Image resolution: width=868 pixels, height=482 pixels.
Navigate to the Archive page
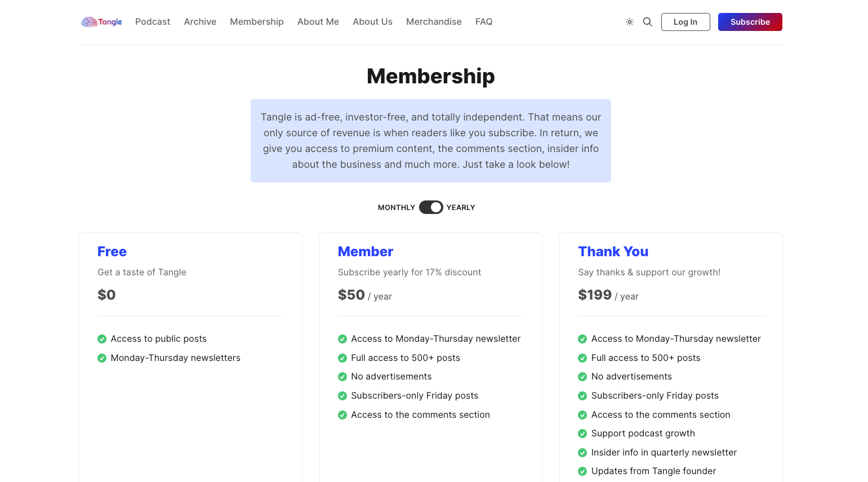(x=200, y=21)
